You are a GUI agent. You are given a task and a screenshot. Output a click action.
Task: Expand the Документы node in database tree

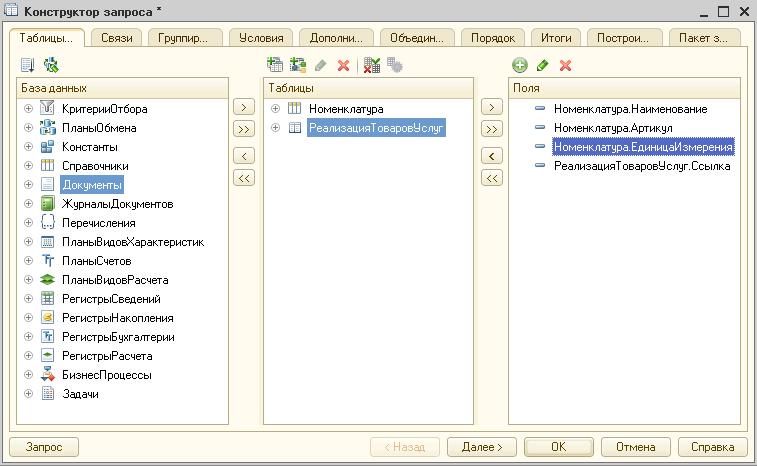tap(29, 185)
